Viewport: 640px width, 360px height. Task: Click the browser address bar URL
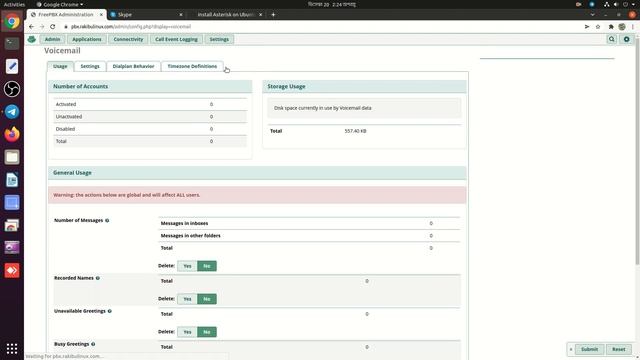coord(131,27)
